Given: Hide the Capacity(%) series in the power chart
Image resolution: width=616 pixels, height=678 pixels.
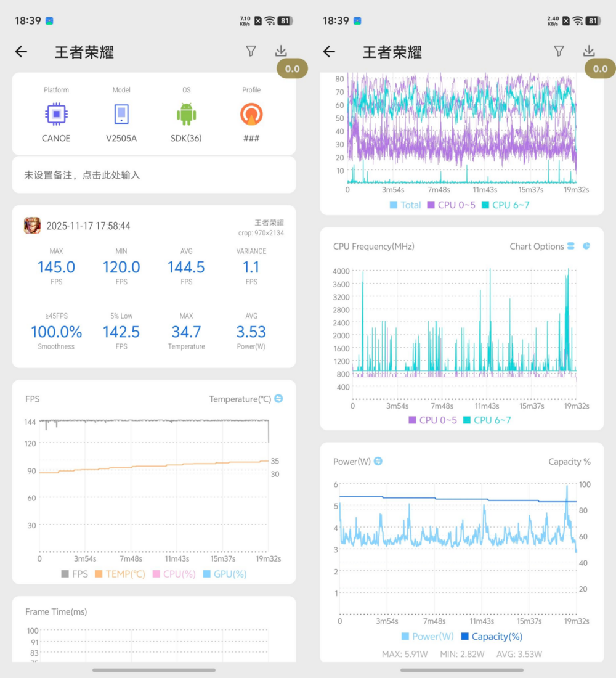Looking at the screenshot, I should [492, 636].
